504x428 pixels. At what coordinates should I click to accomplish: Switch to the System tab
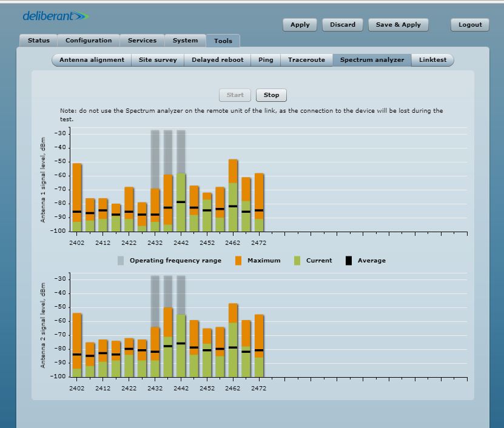click(185, 41)
